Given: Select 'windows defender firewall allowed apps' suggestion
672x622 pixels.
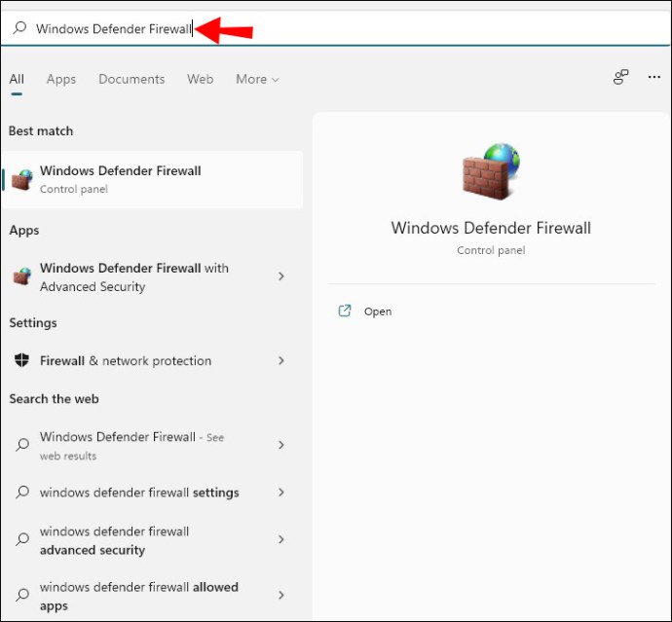Looking at the screenshot, I should 153,596.
